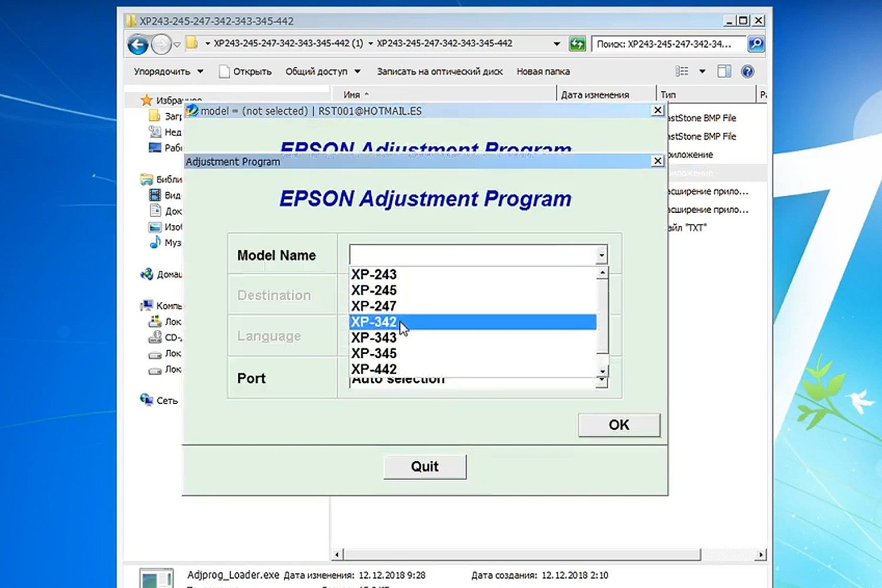
Task: Click the homegroup icon in sidebar
Action: click(x=146, y=274)
